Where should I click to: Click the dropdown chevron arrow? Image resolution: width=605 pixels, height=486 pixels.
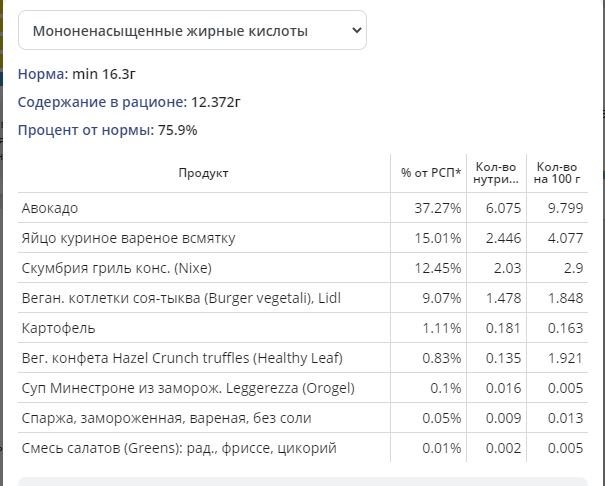357,30
